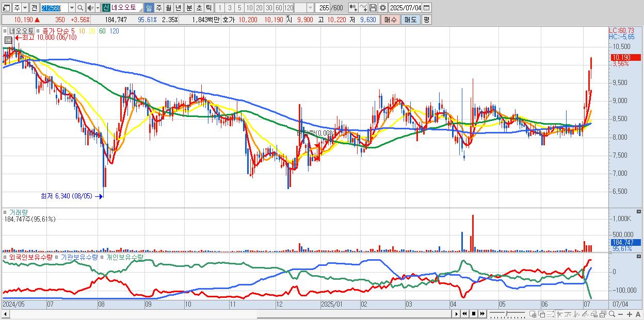Click the eraser tool icon
This screenshot has height=320, width=644.
(594, 314)
